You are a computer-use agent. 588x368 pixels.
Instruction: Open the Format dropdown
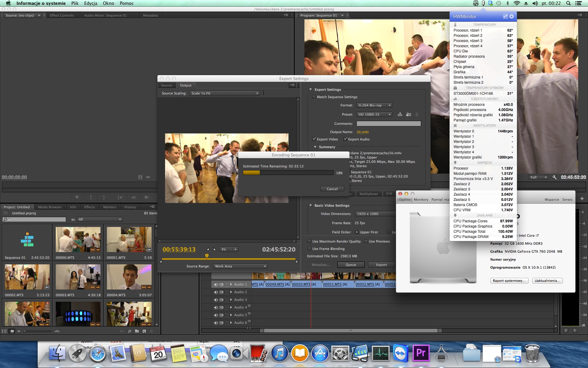[x=374, y=105]
